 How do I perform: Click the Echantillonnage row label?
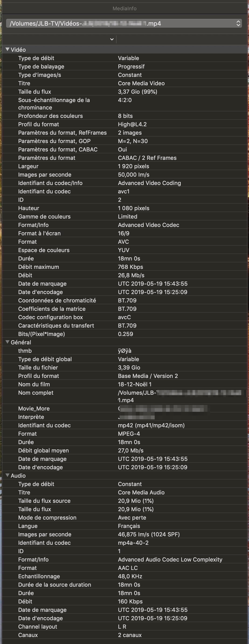39,576
